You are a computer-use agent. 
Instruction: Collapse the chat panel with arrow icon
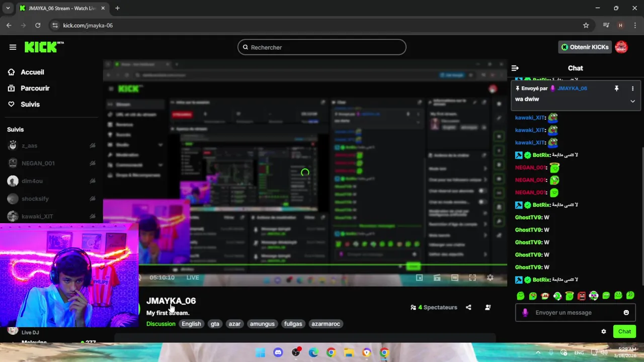[x=515, y=68]
